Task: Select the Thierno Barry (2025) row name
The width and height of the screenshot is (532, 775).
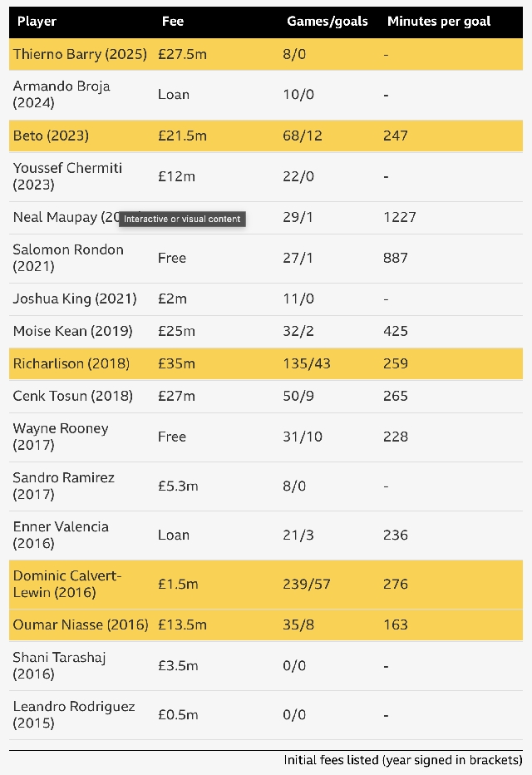Action: [x=80, y=54]
